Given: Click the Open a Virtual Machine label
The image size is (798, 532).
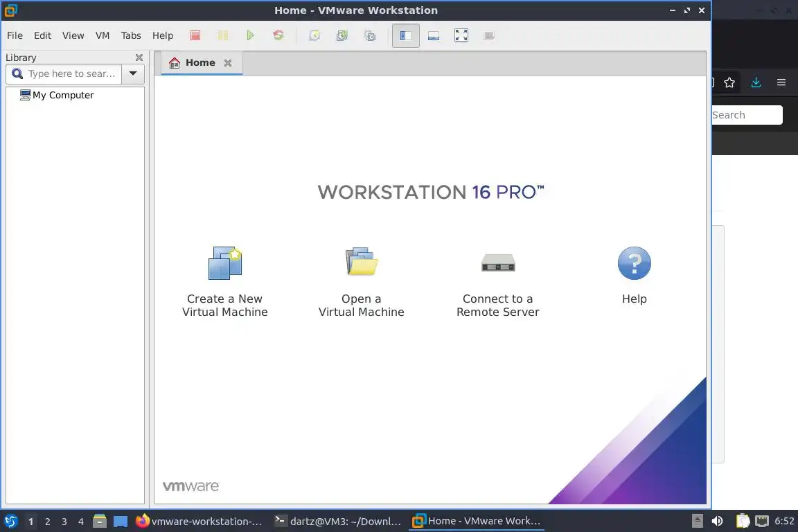Looking at the screenshot, I should 362,305.
